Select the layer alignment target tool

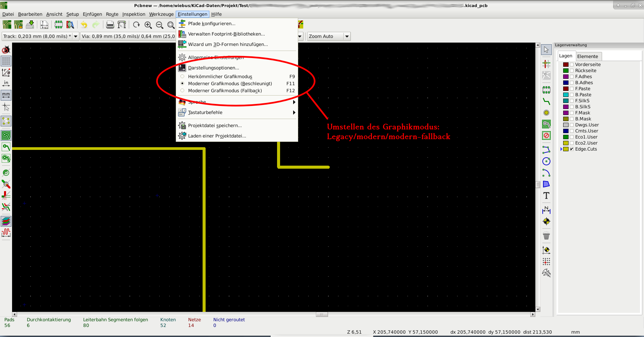point(546,221)
